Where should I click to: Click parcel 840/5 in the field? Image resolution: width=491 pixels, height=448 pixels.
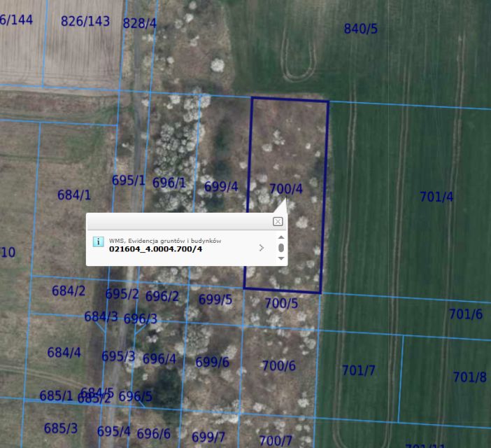tap(361, 29)
